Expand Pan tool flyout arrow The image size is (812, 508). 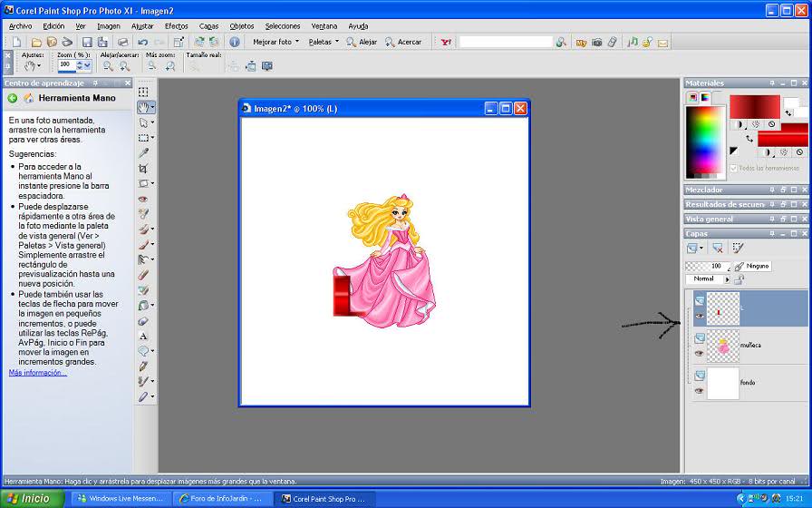tap(152, 107)
